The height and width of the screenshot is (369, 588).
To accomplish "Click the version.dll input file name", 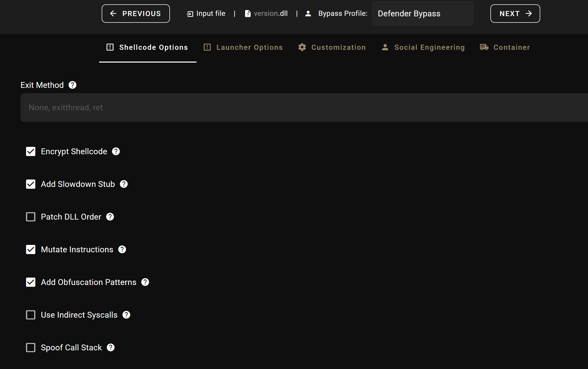I will tap(270, 14).
